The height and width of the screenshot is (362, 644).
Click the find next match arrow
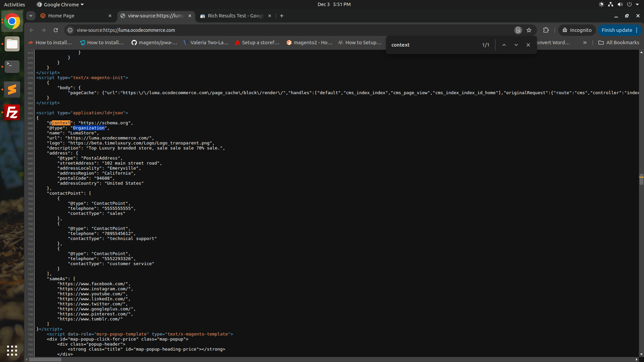click(x=516, y=45)
